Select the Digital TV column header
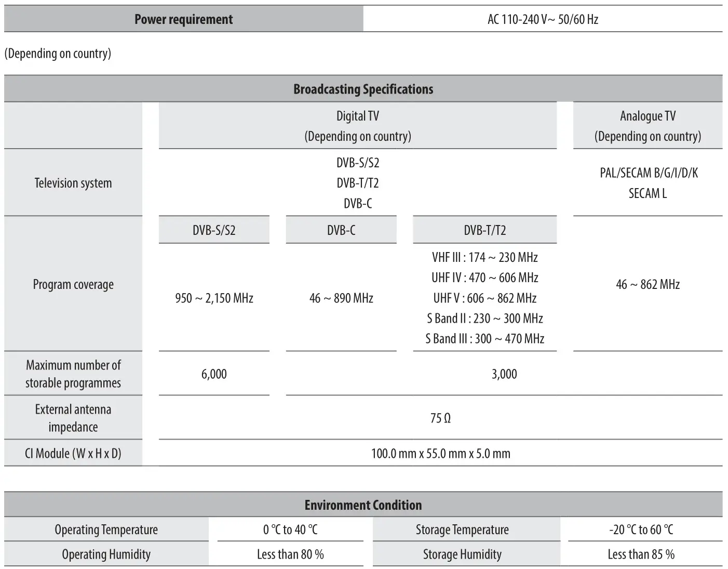The height and width of the screenshot is (569, 728). point(357,116)
